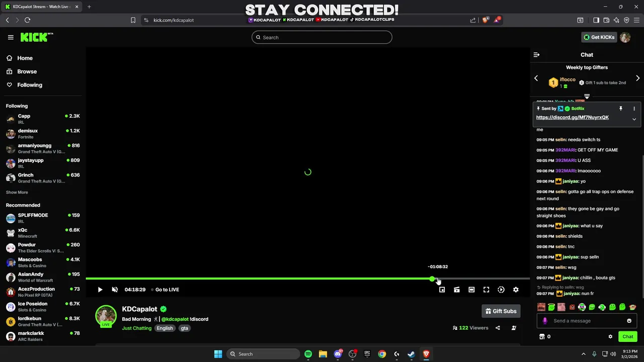Open demisux channel in Following

coord(43,134)
